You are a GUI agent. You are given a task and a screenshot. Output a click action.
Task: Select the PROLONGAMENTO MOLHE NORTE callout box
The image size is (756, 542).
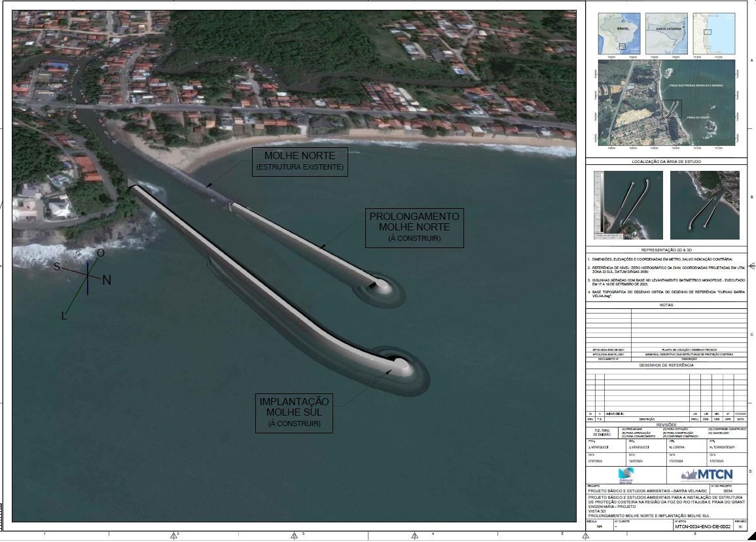coord(414,228)
